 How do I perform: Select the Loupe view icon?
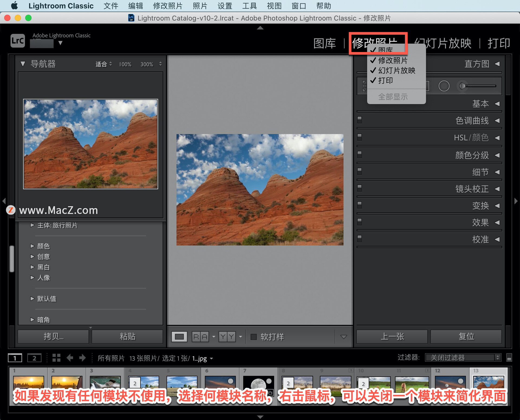179,337
